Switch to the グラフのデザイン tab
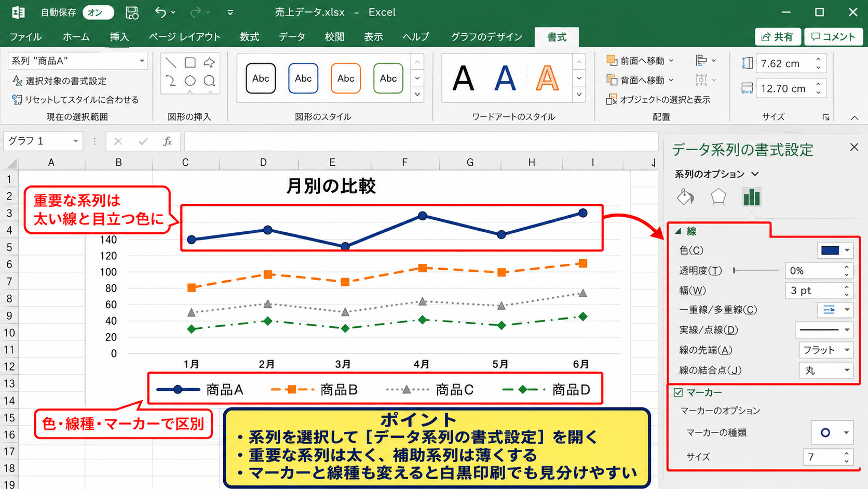Screen dimensions: 868x489 tap(486, 37)
